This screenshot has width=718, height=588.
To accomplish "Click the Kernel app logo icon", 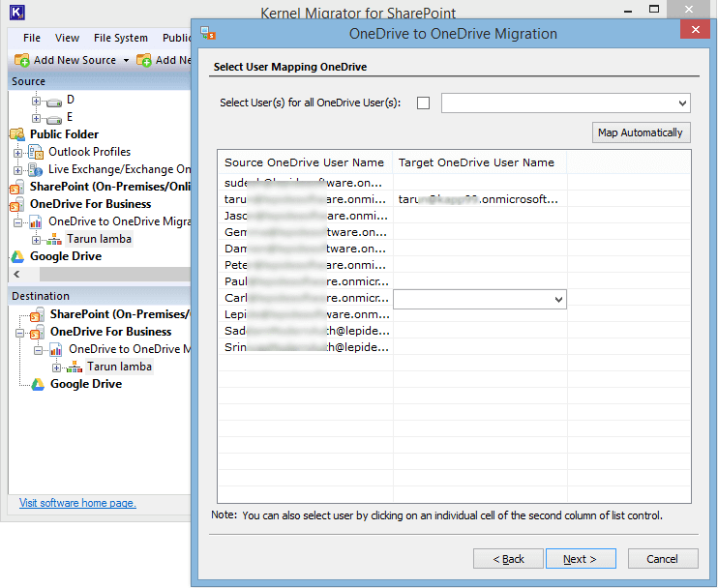I will click(x=17, y=12).
